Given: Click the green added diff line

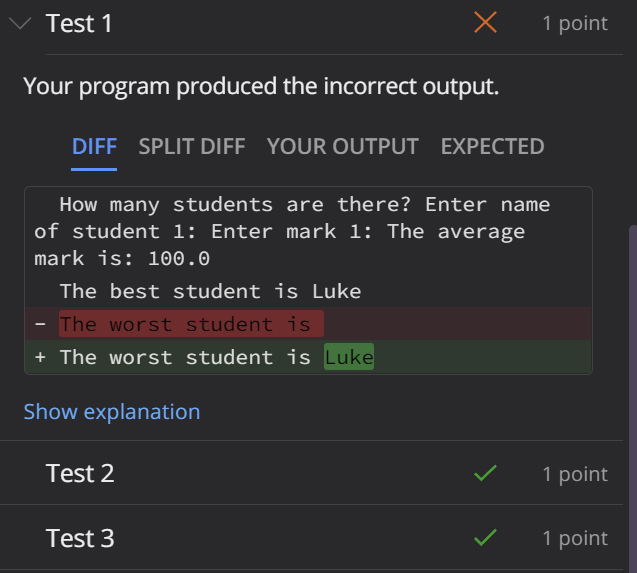Looking at the screenshot, I should [x=308, y=357].
